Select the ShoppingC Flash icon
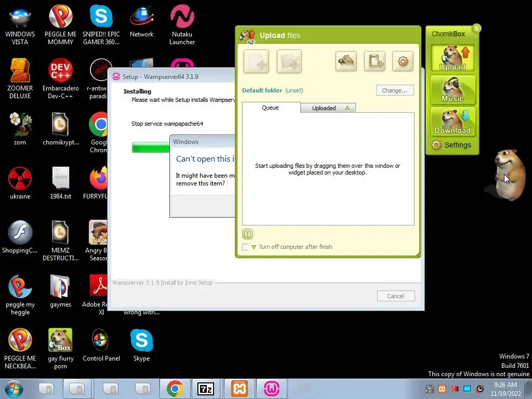The height and width of the screenshot is (399, 532). [20, 237]
